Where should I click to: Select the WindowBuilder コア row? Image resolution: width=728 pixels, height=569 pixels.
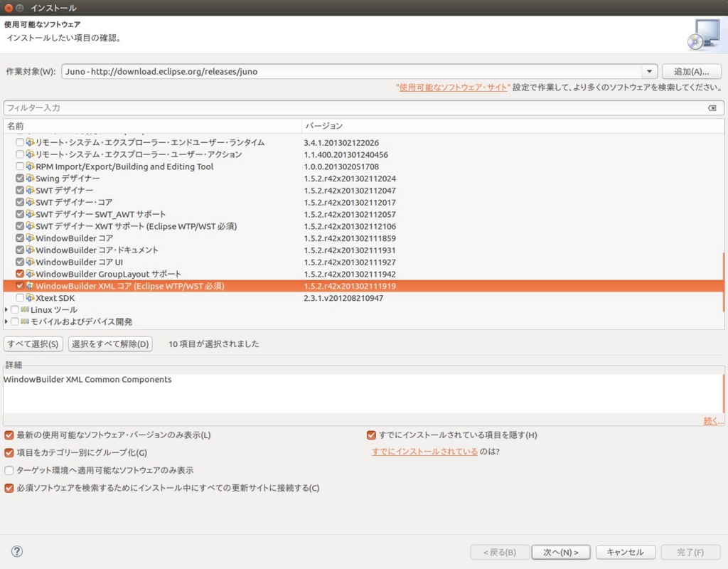pos(363,238)
